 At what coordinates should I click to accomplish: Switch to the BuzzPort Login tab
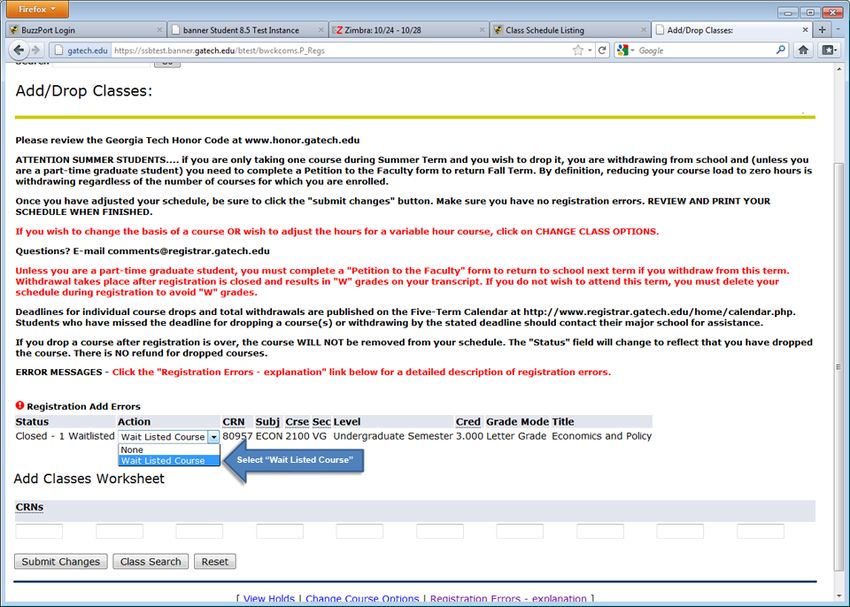pos(85,30)
